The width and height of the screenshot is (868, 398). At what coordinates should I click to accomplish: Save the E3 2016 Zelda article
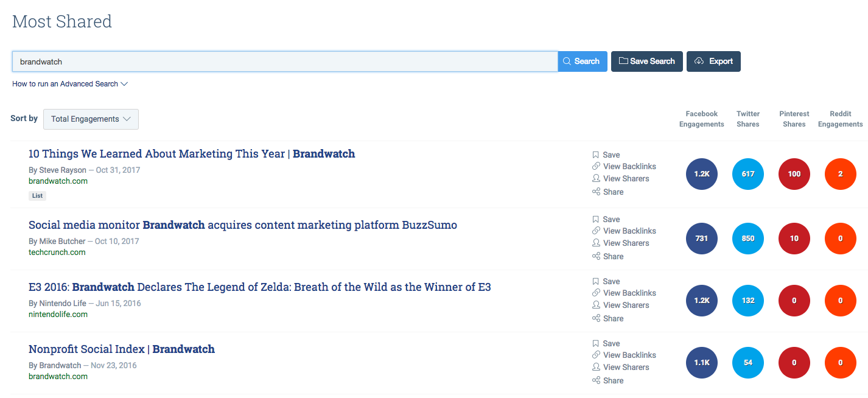tap(611, 281)
